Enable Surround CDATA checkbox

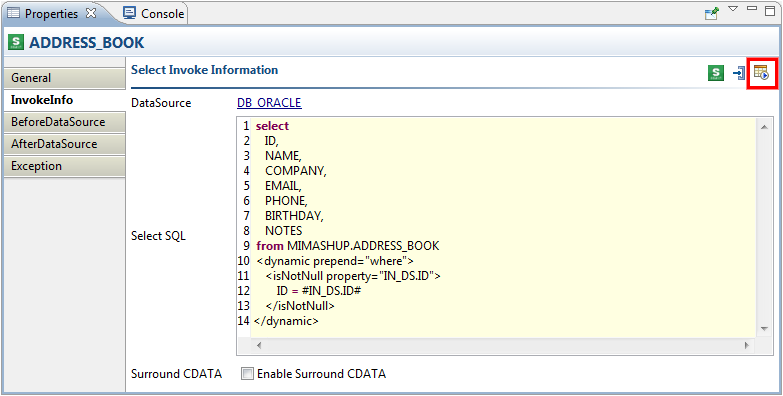click(x=247, y=374)
